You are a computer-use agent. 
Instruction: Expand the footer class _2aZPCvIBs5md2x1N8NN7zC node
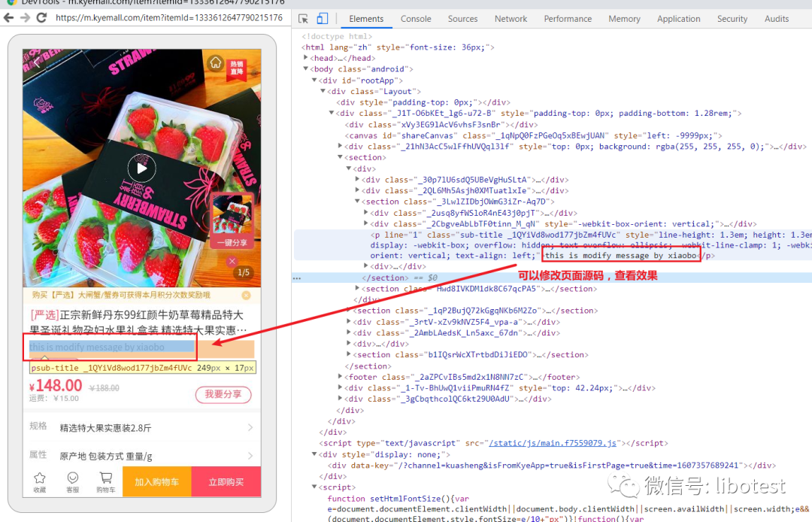(x=341, y=377)
